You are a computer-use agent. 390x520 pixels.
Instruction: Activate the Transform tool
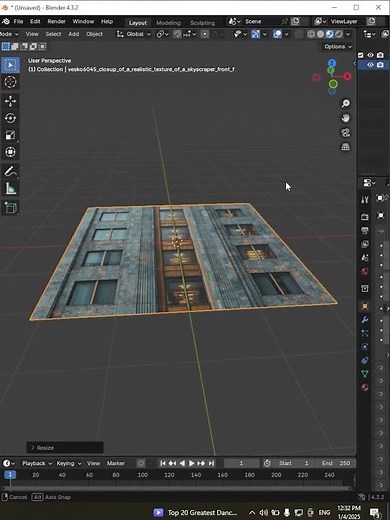pyautogui.click(x=10, y=152)
